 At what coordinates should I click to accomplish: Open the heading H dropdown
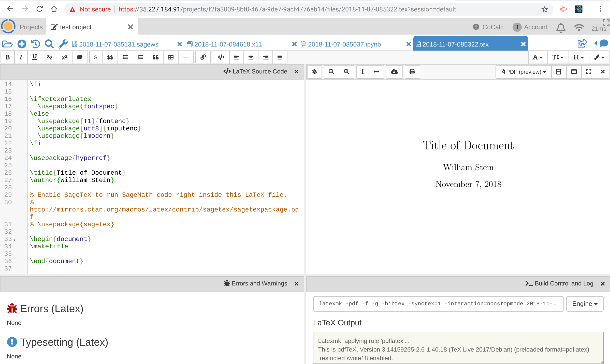578,57
